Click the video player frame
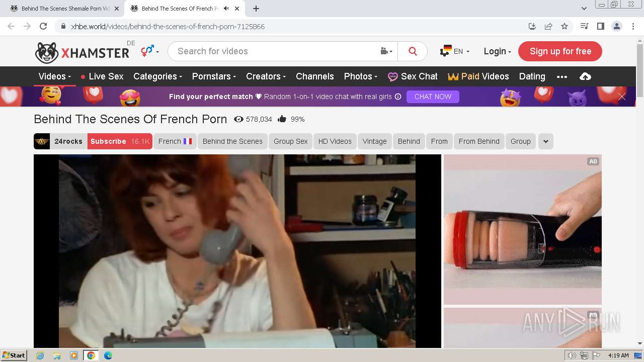Image resolution: width=644 pixels, height=362 pixels. 237,251
